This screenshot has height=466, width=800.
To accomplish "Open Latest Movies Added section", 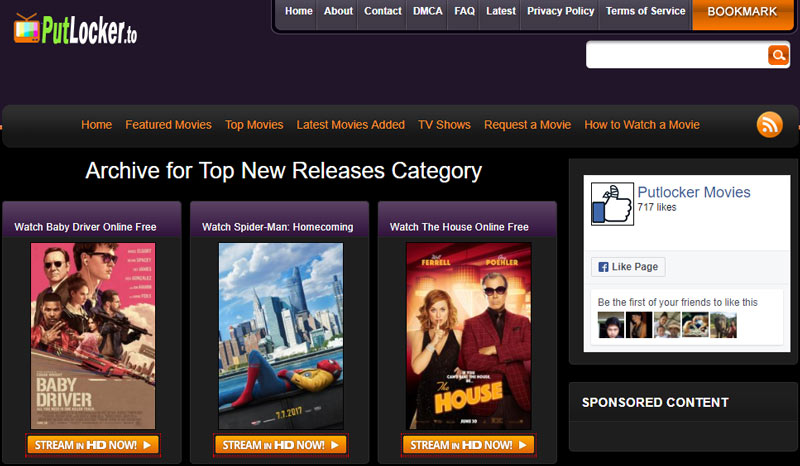I will (x=351, y=125).
